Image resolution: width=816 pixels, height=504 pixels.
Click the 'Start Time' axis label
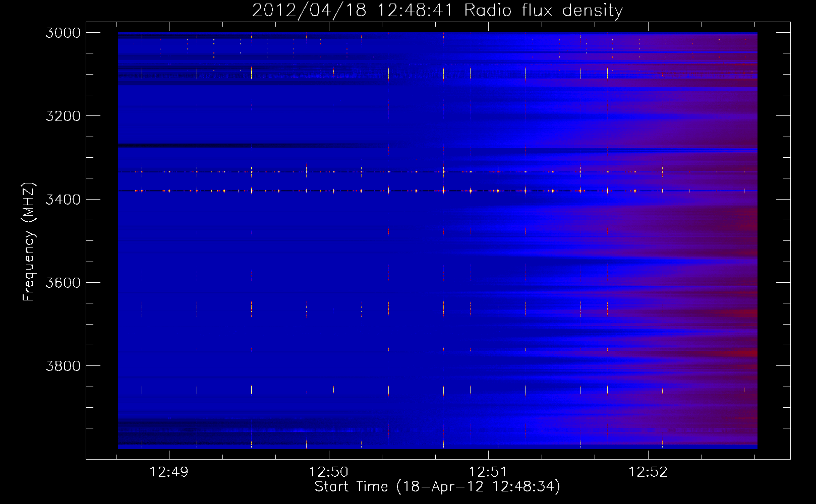coord(437,487)
